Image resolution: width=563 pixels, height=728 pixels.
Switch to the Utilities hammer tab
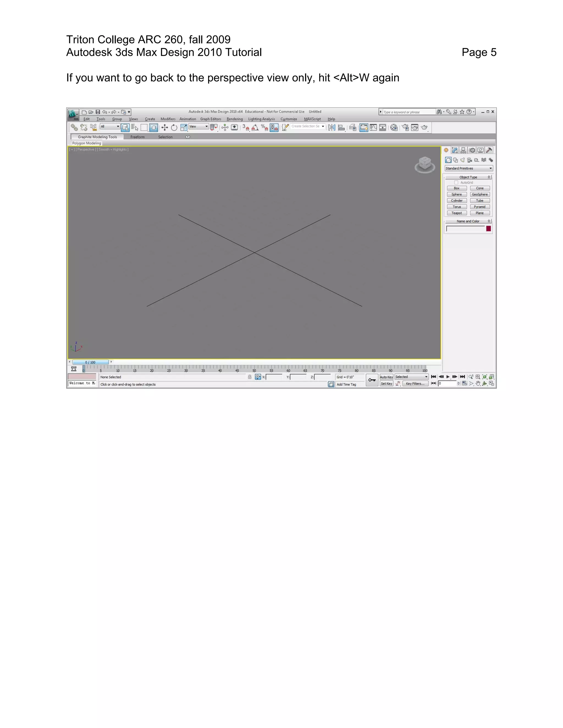[489, 150]
